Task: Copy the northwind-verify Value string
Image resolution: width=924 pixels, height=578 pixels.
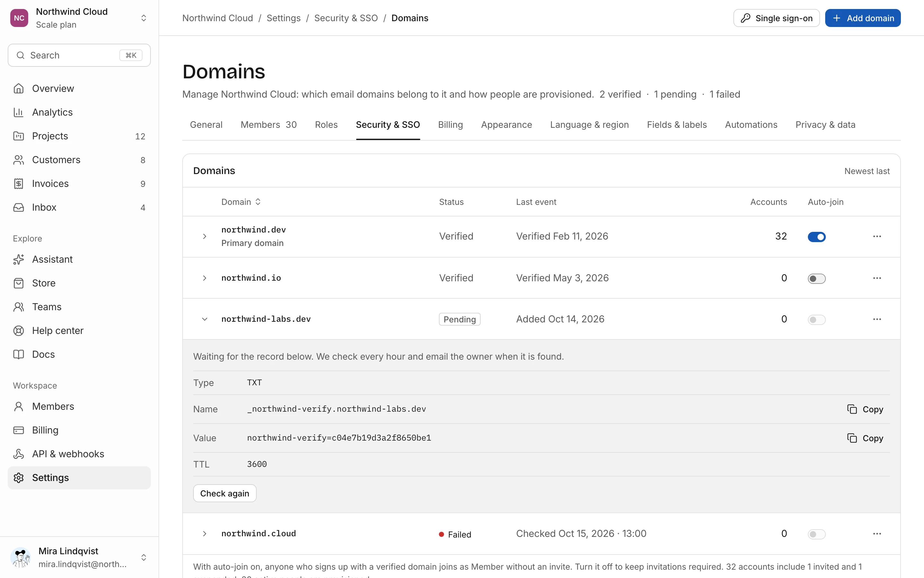Action: (865, 438)
